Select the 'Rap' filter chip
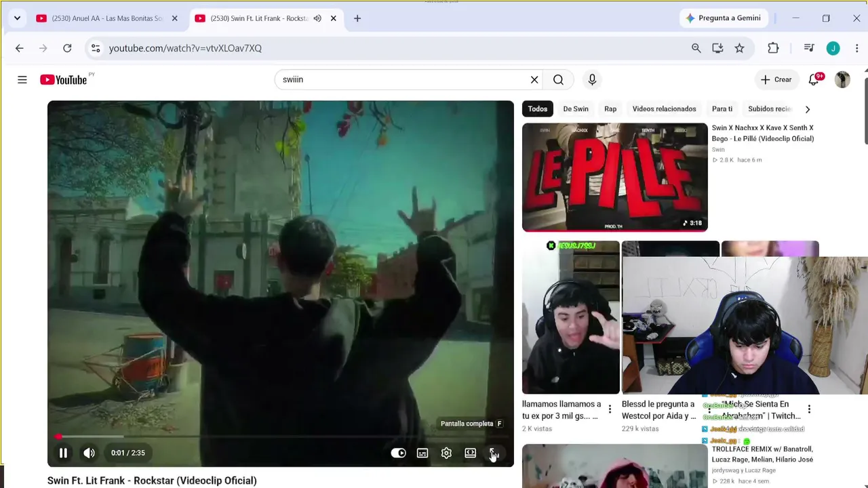Screen dimensions: 868x488 [x=610, y=109]
